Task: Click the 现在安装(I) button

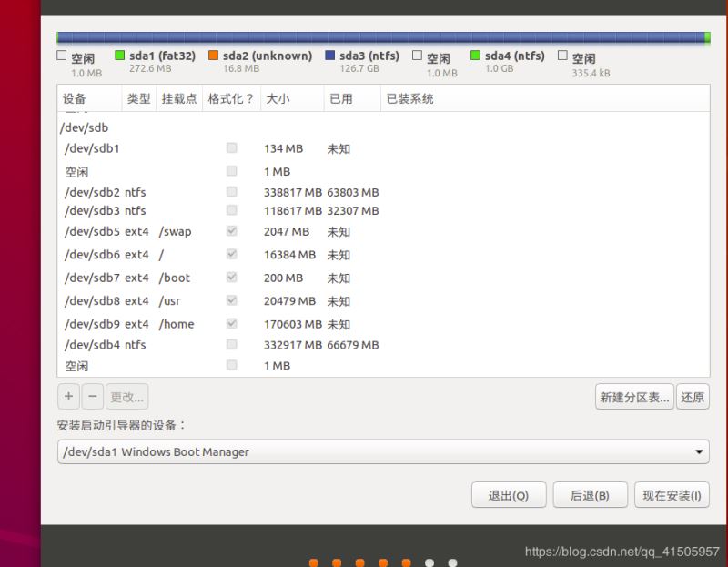Action: [x=671, y=495]
